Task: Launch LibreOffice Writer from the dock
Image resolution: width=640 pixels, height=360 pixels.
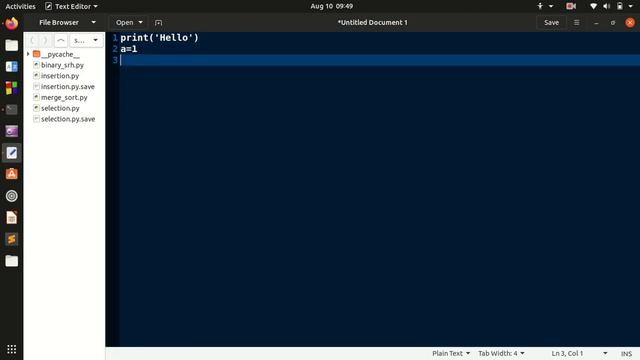Action: pos(11,67)
